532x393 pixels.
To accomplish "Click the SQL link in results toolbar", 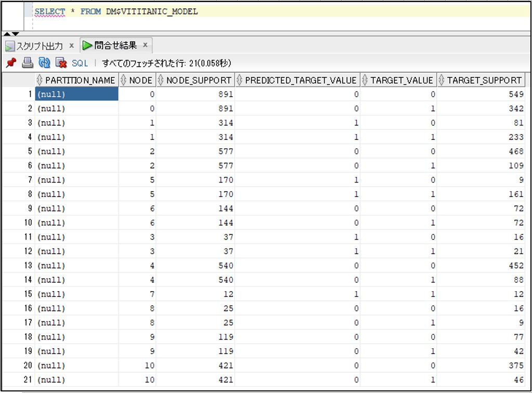I will click(x=80, y=63).
